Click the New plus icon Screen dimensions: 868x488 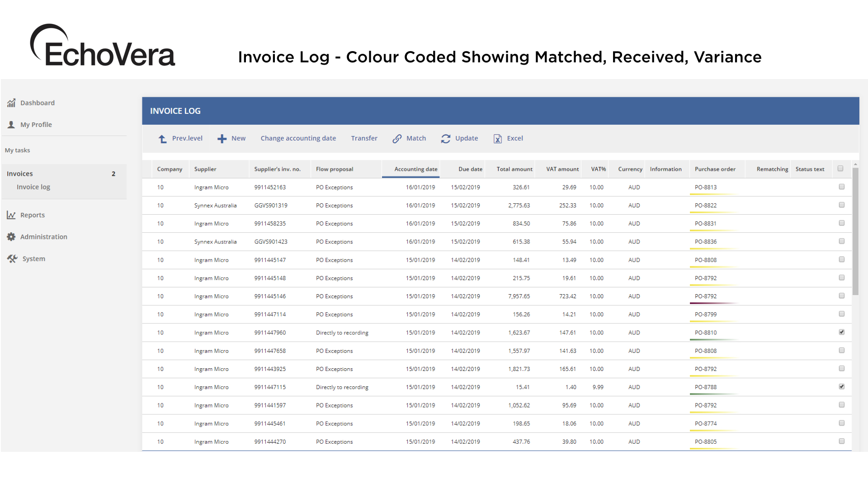222,139
